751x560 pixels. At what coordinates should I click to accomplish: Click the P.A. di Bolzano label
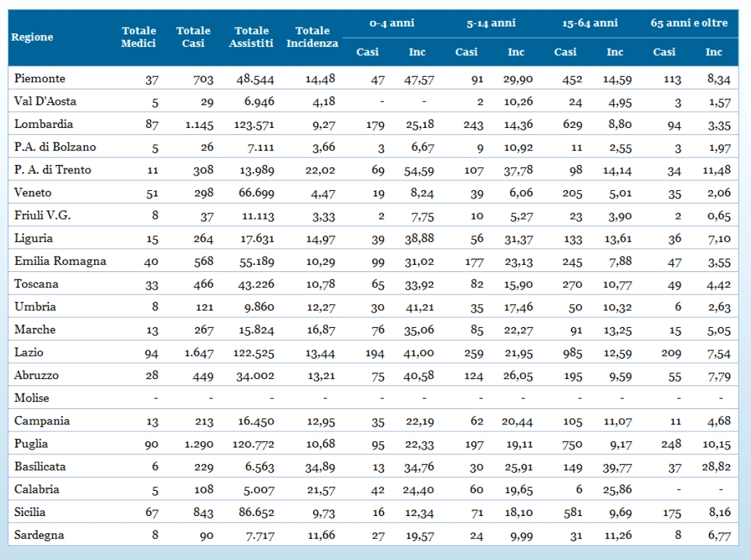(55, 147)
